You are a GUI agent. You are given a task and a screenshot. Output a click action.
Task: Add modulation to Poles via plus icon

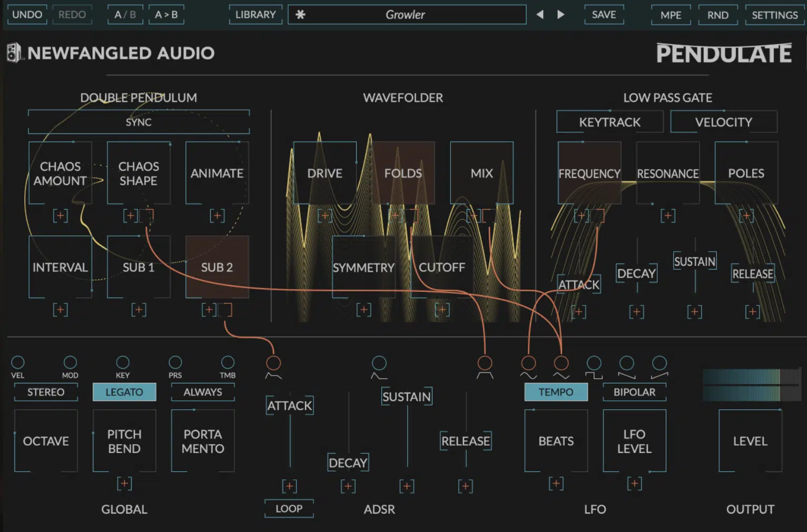(746, 216)
